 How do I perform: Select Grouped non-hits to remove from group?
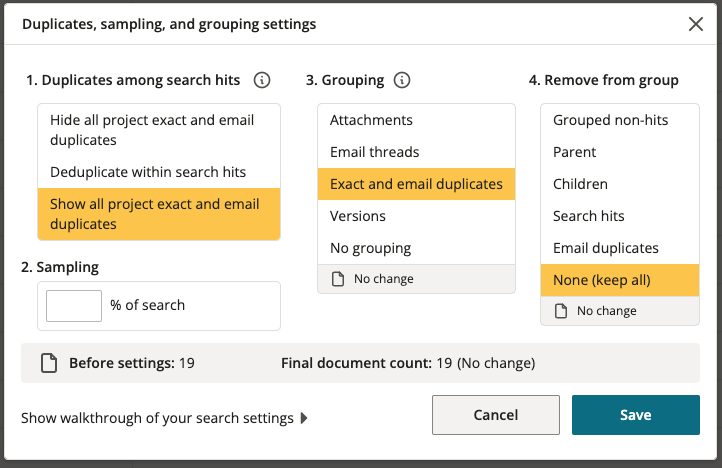[x=620, y=120]
